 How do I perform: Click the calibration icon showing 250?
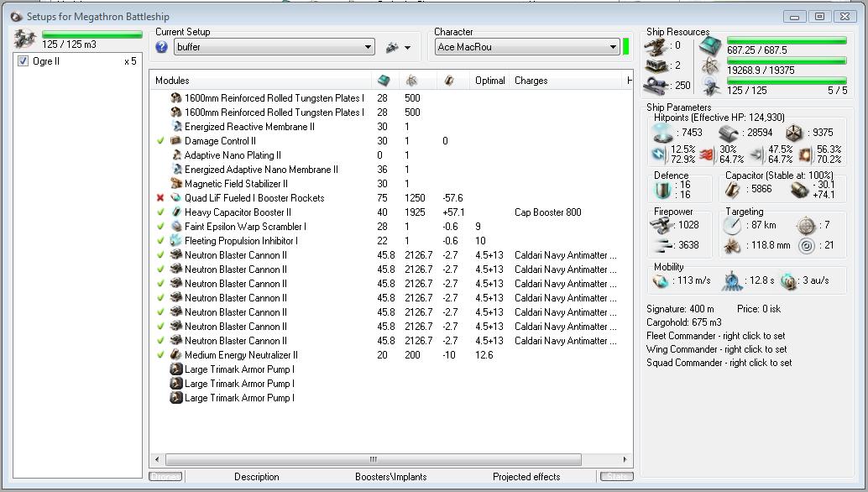656,86
